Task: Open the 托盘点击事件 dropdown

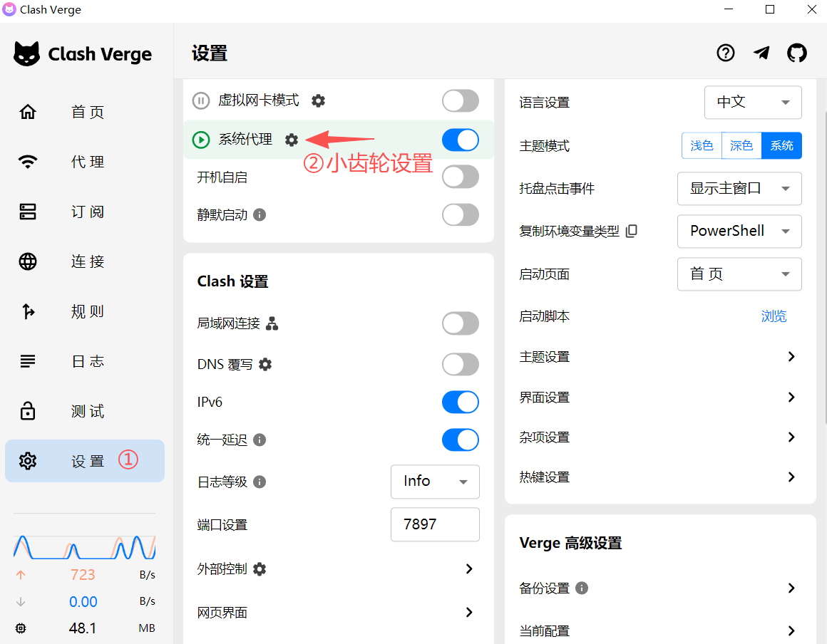Action: pyautogui.click(x=739, y=189)
